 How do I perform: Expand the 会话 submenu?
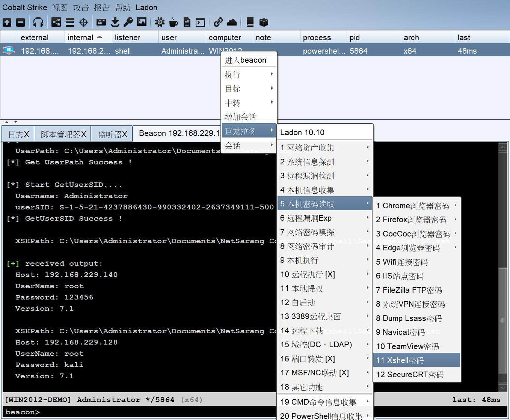[x=249, y=145]
